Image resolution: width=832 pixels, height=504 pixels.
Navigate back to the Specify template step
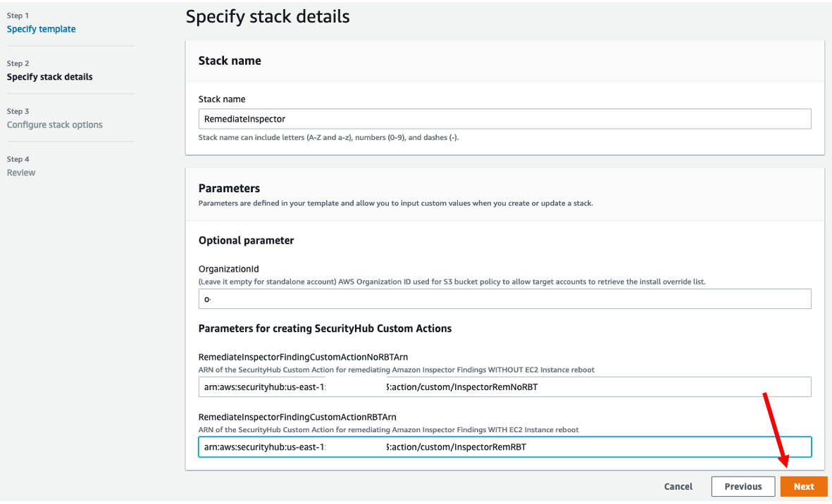41,29
